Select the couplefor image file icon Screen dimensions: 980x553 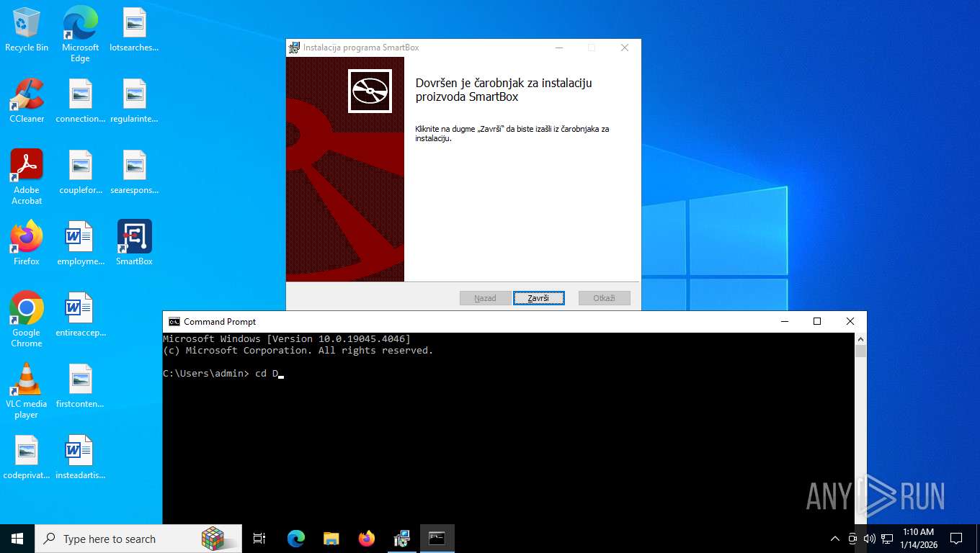(80, 172)
